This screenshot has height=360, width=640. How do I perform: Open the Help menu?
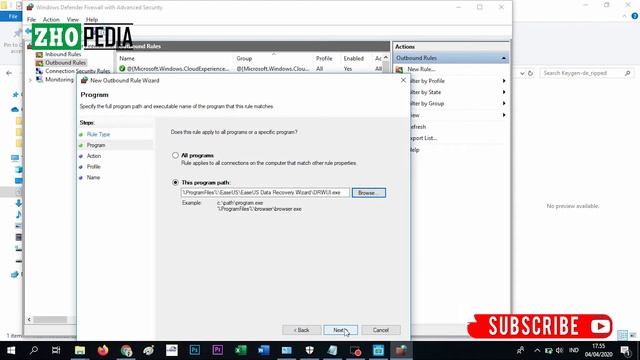(x=92, y=19)
